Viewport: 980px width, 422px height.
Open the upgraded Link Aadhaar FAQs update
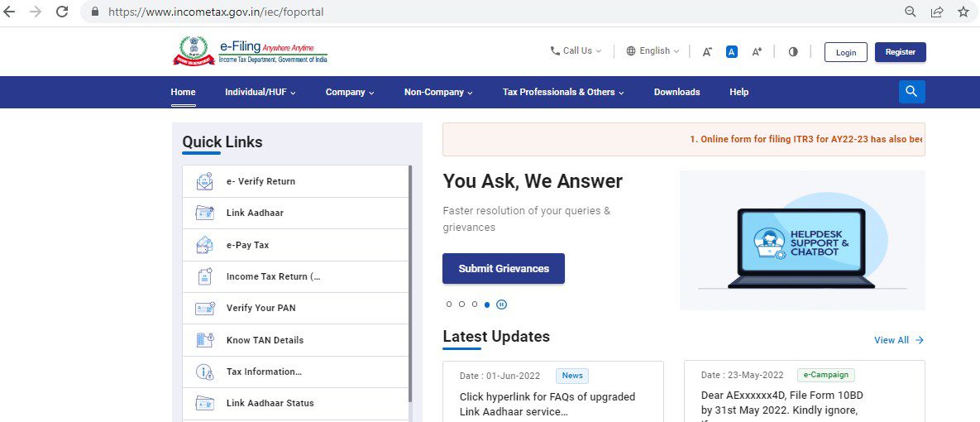point(547,404)
